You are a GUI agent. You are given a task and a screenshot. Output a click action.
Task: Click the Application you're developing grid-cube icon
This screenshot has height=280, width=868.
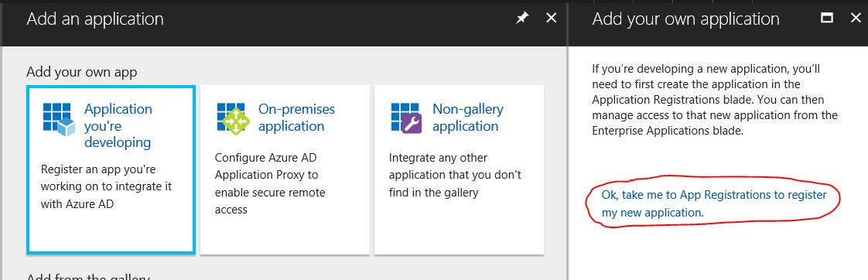coord(59,120)
